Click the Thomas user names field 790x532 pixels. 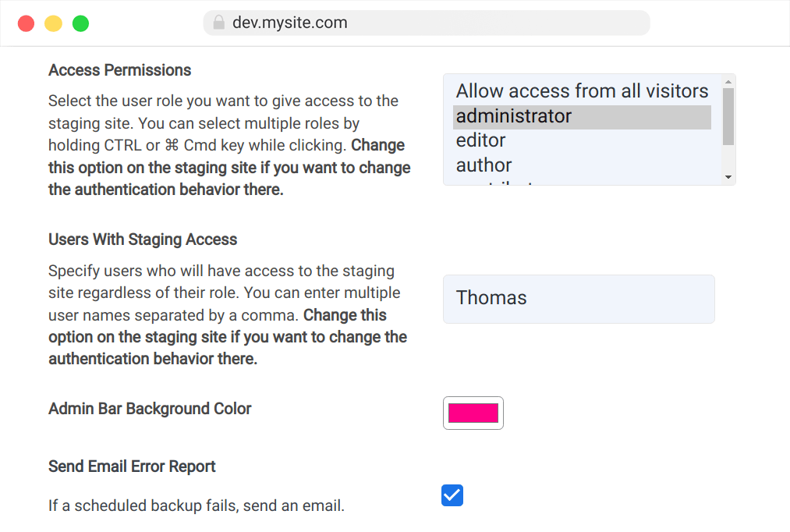[579, 299]
